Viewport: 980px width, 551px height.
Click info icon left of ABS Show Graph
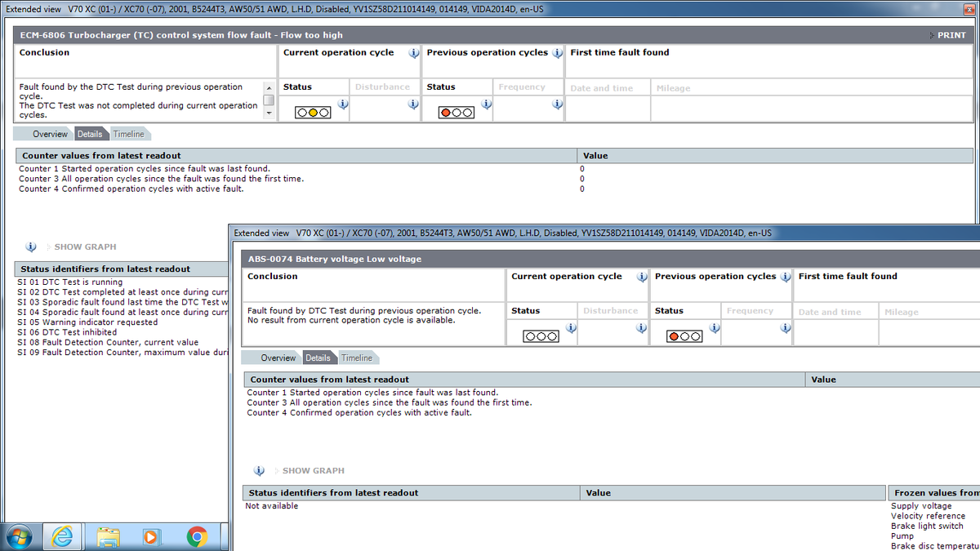tap(259, 471)
